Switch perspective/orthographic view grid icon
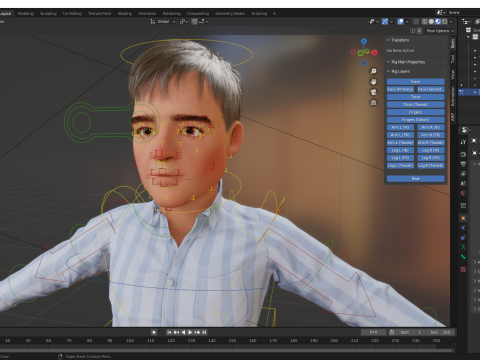This screenshot has height=360, width=480. point(374,102)
